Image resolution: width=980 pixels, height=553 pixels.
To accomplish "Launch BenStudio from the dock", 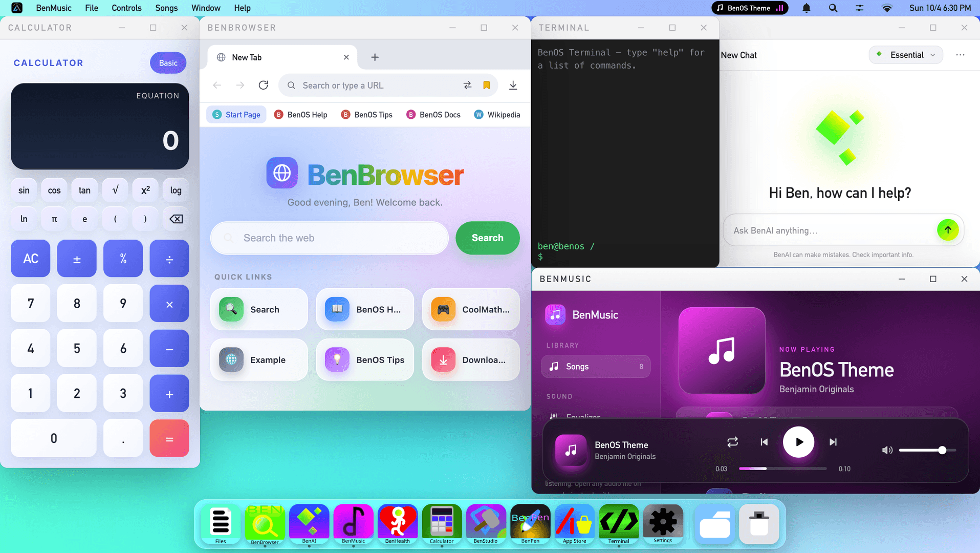I will (x=486, y=523).
